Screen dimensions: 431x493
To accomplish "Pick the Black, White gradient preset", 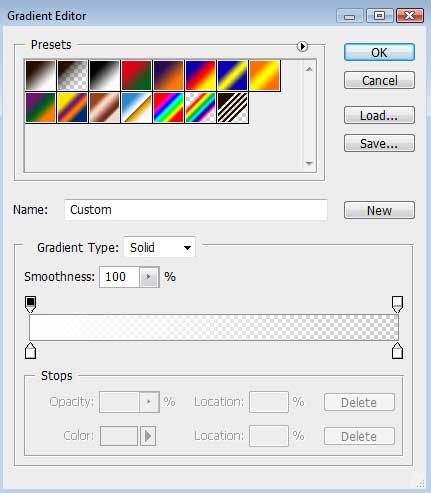I will (x=104, y=76).
